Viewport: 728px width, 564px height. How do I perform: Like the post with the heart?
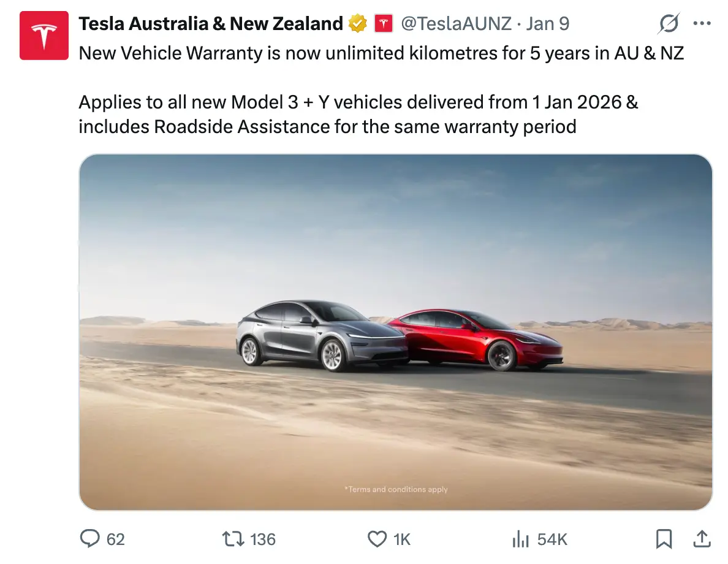pyautogui.click(x=376, y=539)
